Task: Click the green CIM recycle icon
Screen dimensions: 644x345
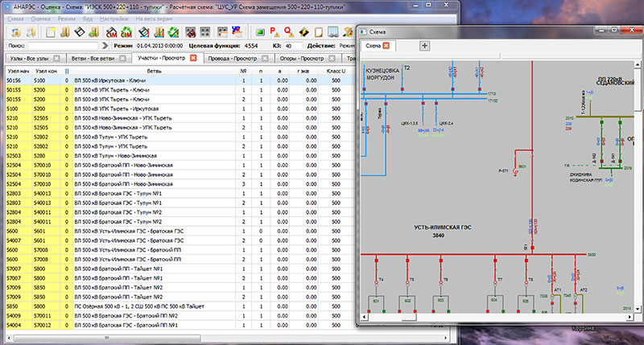Action: [x=126, y=32]
